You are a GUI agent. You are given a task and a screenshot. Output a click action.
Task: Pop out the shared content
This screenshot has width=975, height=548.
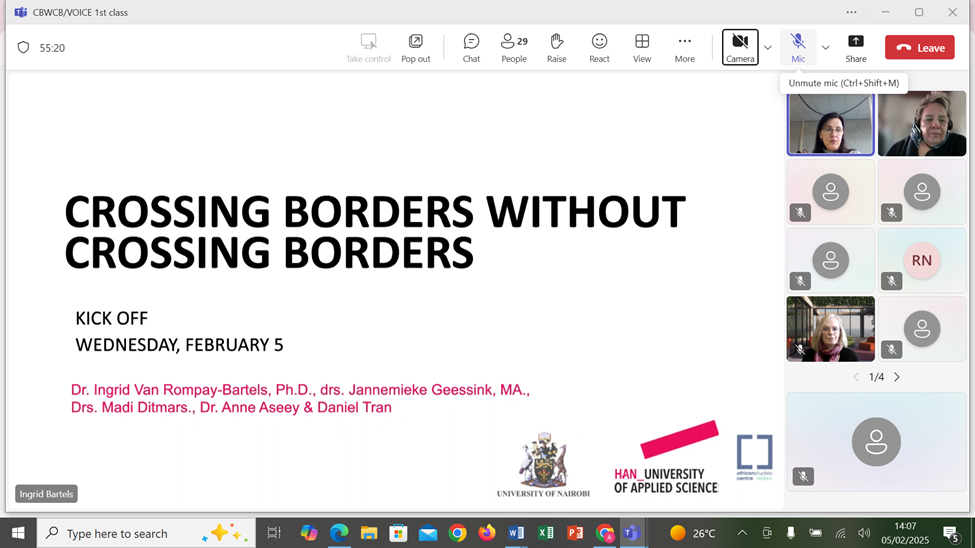(x=416, y=47)
